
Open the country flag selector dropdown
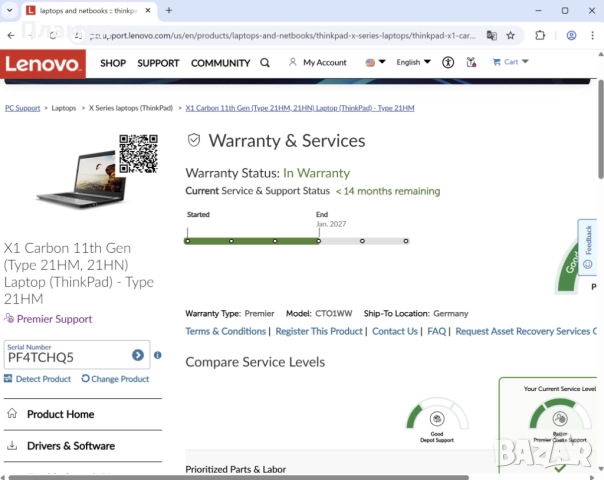coord(375,62)
